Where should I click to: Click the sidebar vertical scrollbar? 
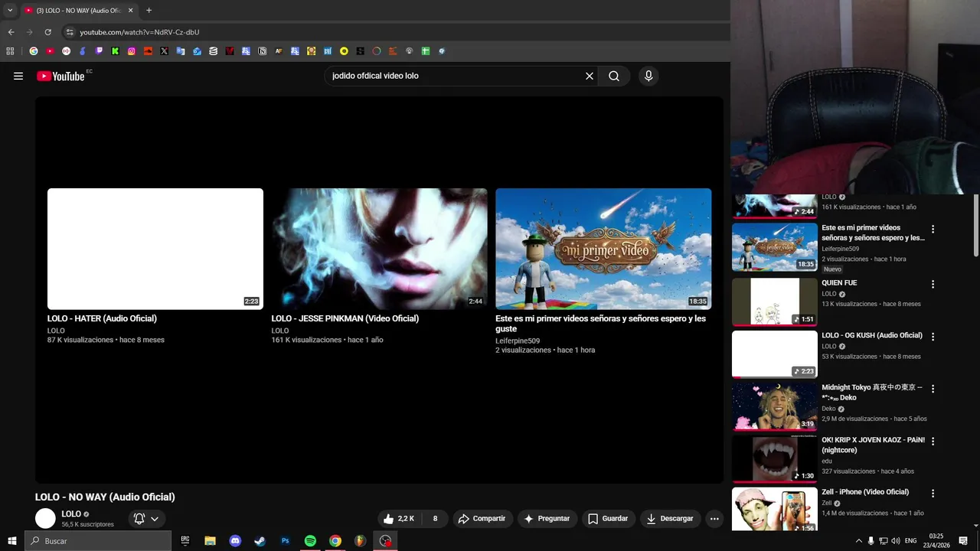[976, 226]
